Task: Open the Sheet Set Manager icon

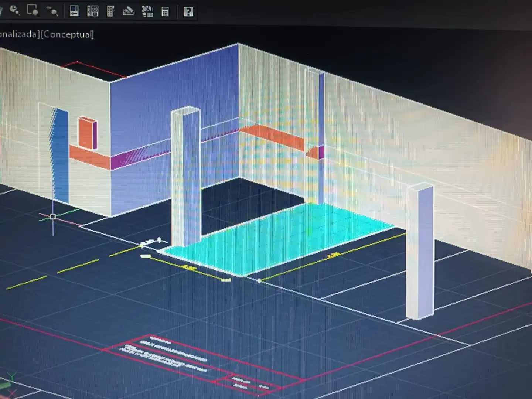Action: coord(128,11)
